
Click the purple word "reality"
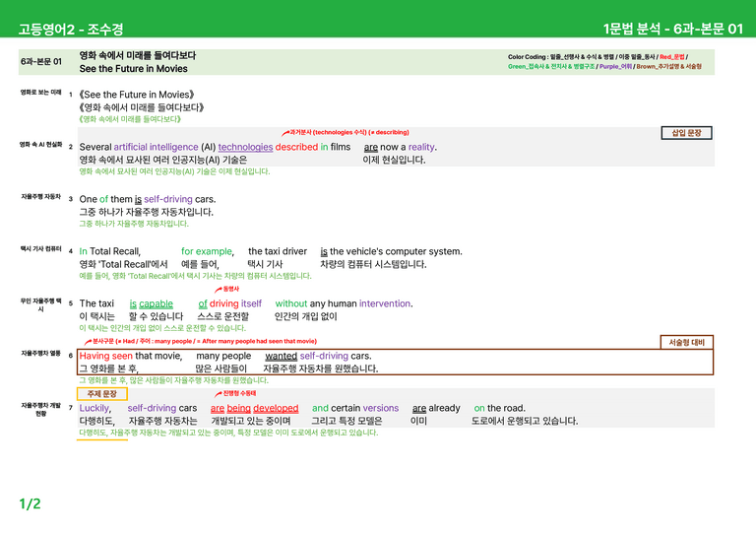tap(421, 147)
